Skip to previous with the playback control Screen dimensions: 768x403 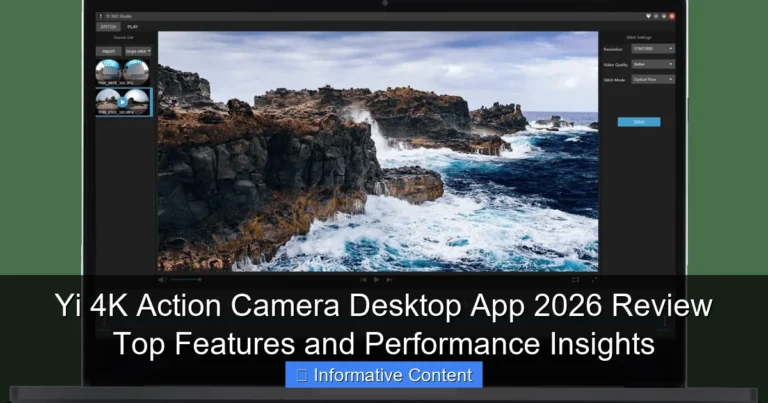(x=363, y=280)
